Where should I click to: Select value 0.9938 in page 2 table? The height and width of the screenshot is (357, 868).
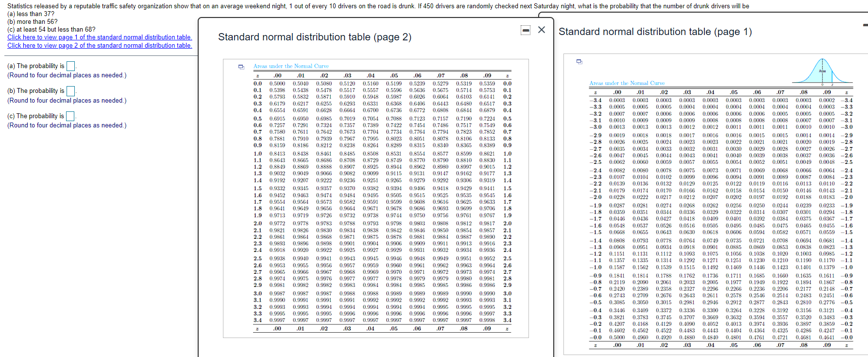[x=277, y=259]
